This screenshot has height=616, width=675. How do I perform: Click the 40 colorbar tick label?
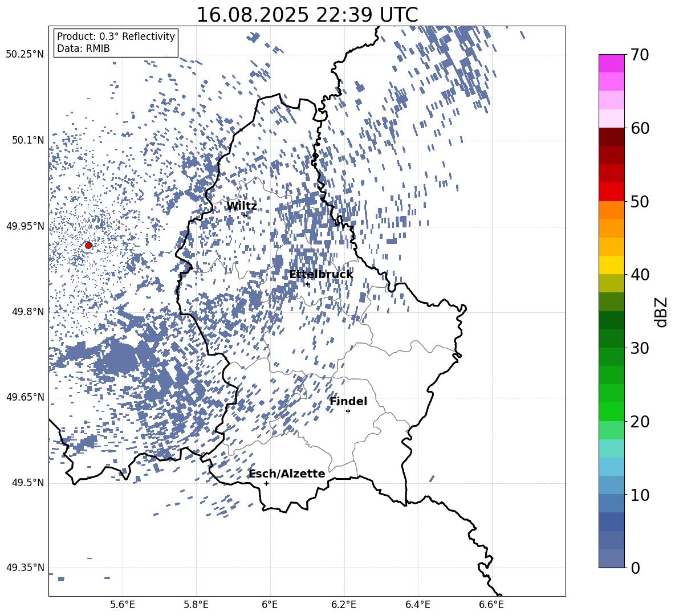640,275
